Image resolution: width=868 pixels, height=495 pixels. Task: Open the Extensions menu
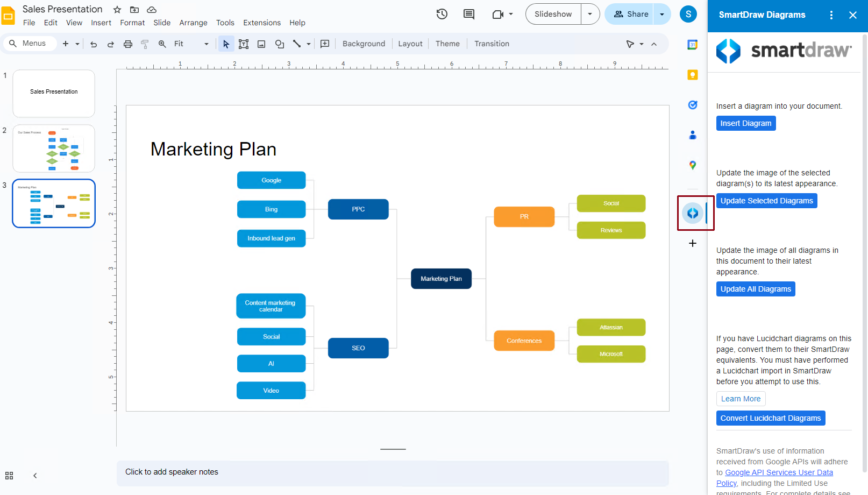coord(262,23)
